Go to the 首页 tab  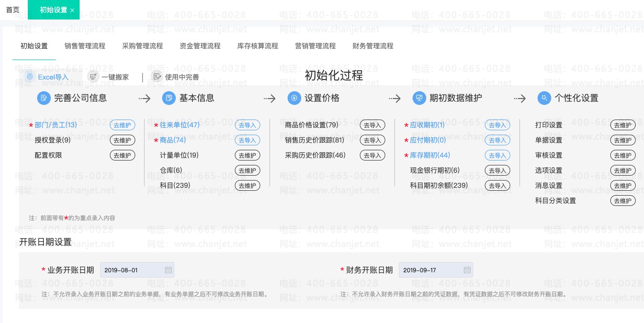(x=13, y=10)
